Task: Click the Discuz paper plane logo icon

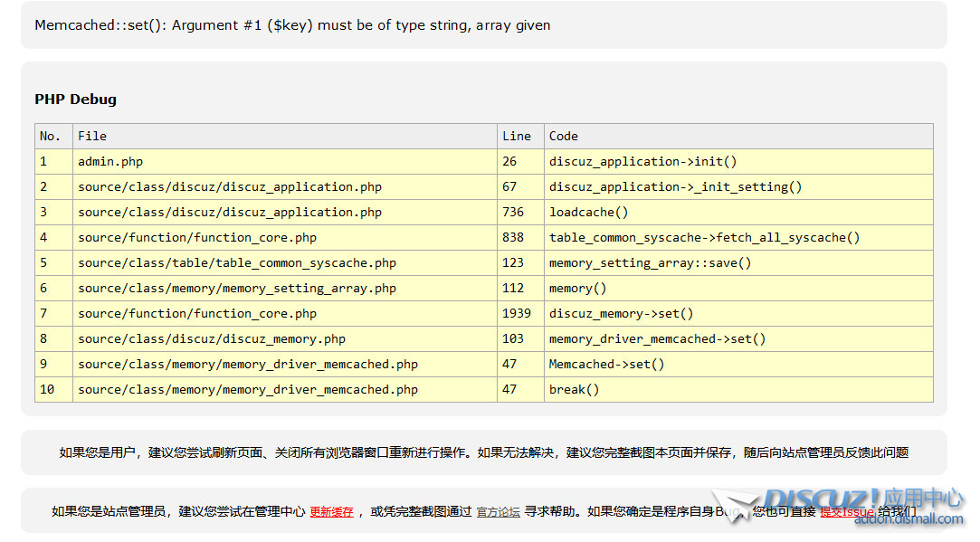Action: coord(735,505)
